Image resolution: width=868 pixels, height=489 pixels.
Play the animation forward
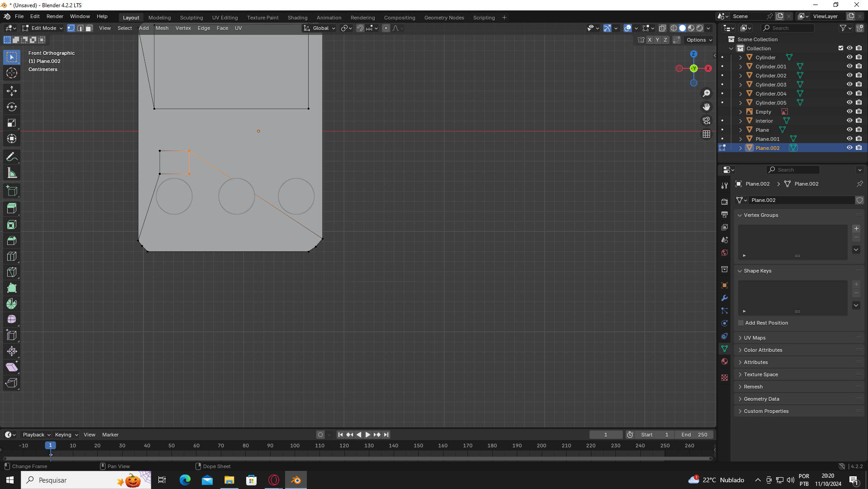(368, 435)
